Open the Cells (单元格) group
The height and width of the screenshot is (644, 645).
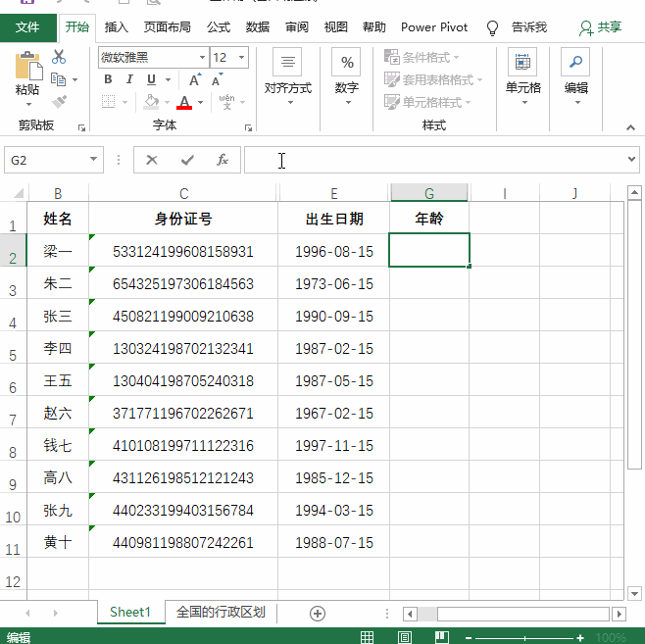(x=522, y=76)
